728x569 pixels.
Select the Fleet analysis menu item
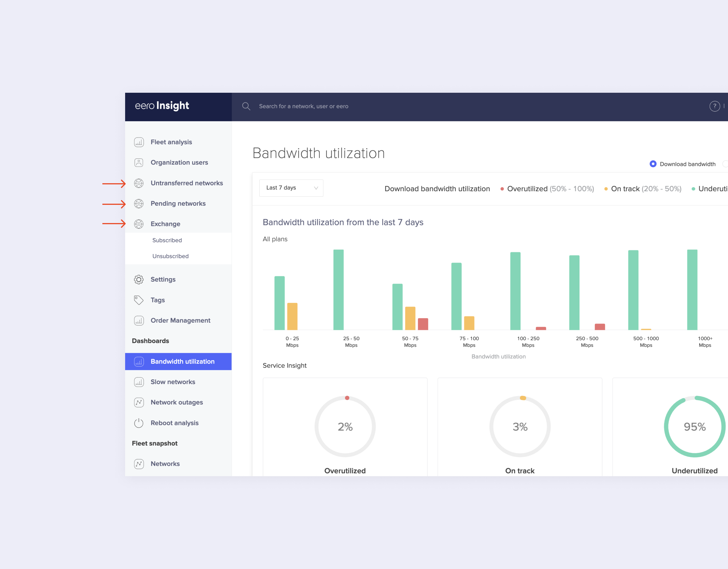[171, 142]
